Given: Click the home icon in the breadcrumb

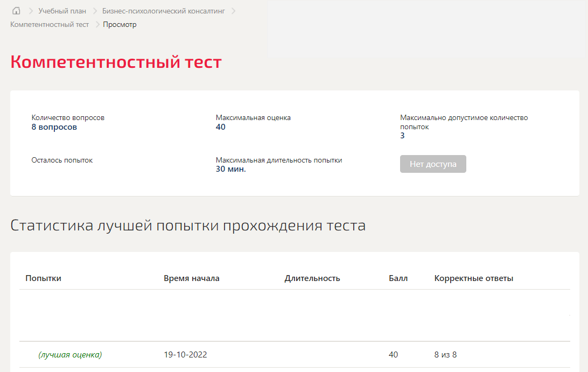Looking at the screenshot, I should pos(16,10).
